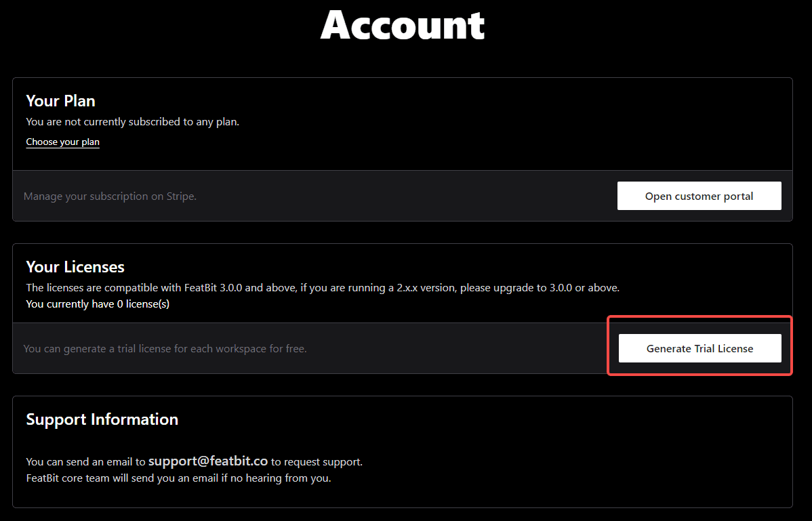Click the request support sentence
812x521 pixels.
coord(194,461)
